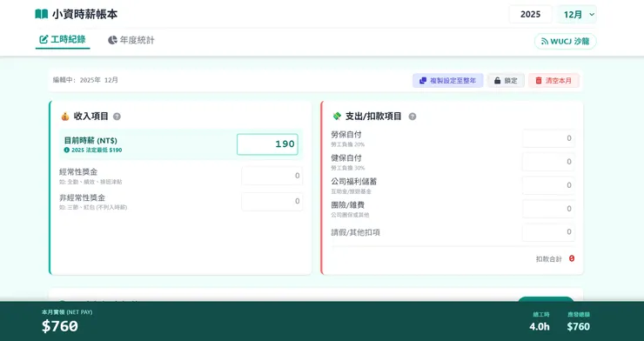Click the money bag icon by 收入項目
Viewport: 644px width, 341px height.
(65, 117)
